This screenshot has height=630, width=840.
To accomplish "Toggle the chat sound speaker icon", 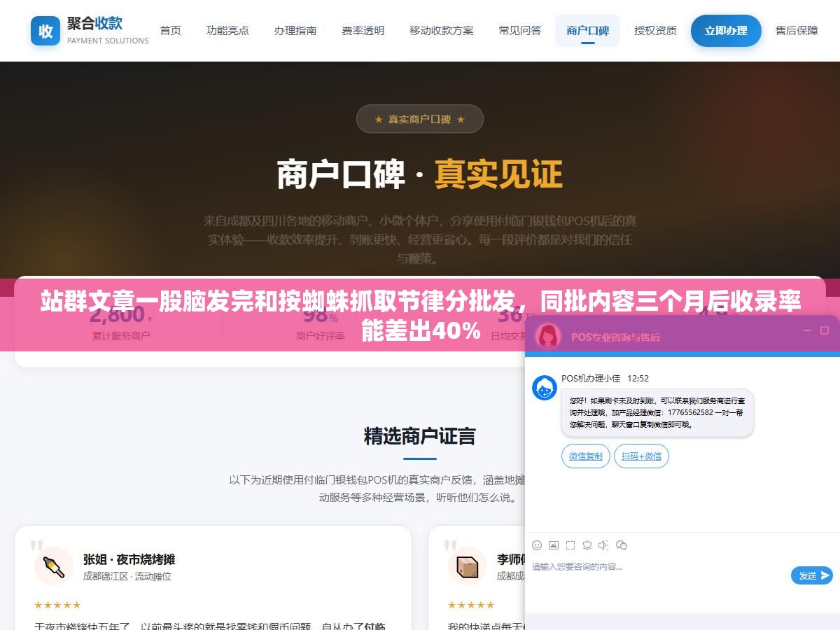I will (604, 545).
